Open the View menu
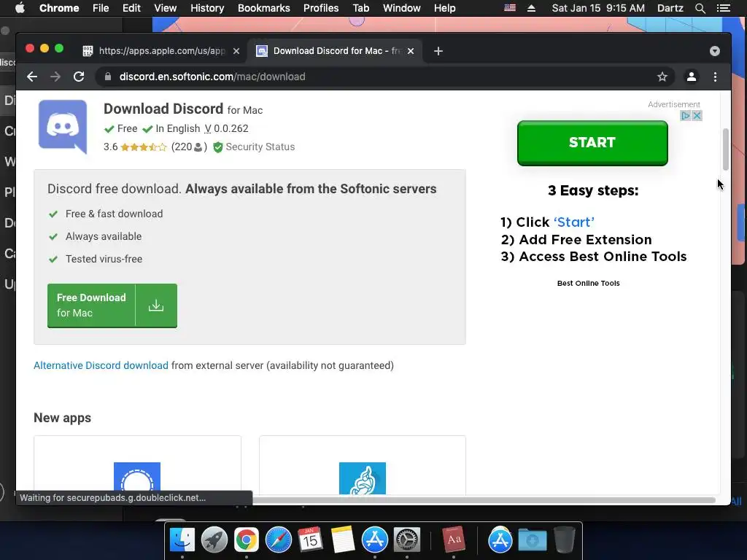The width and height of the screenshot is (747, 560). point(166,8)
